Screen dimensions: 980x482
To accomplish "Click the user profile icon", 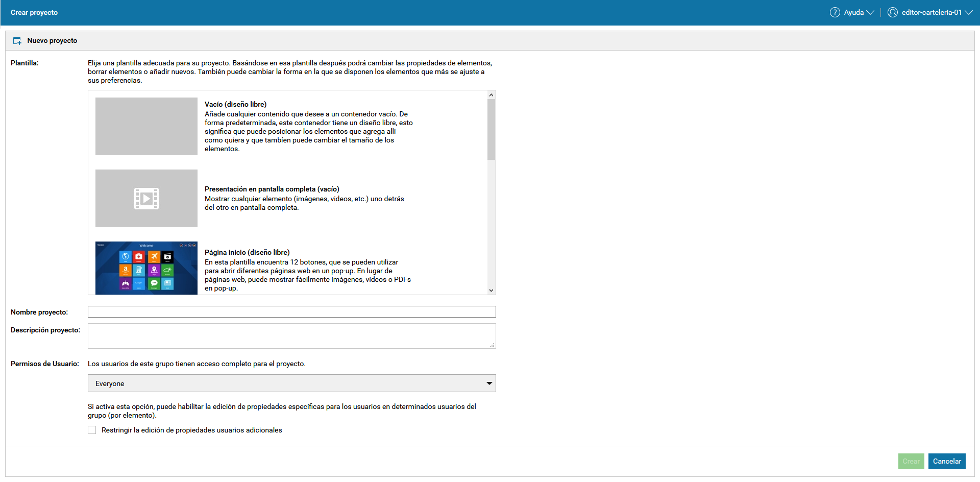I will [x=892, y=12].
